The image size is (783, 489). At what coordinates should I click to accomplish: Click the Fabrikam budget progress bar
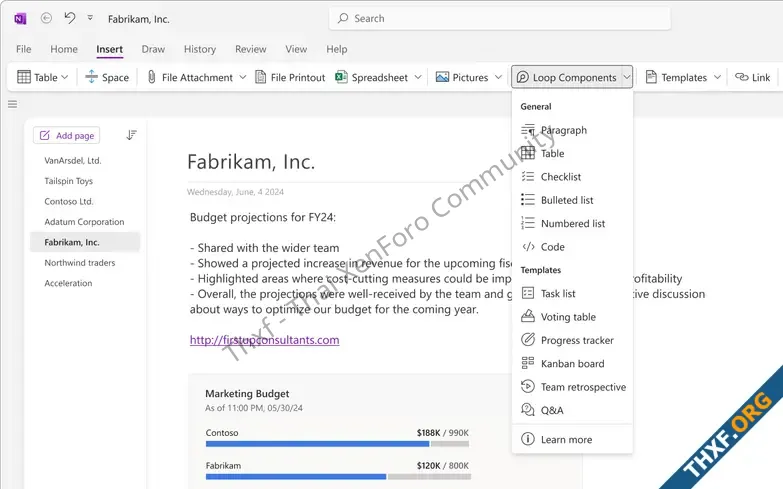pos(338,477)
